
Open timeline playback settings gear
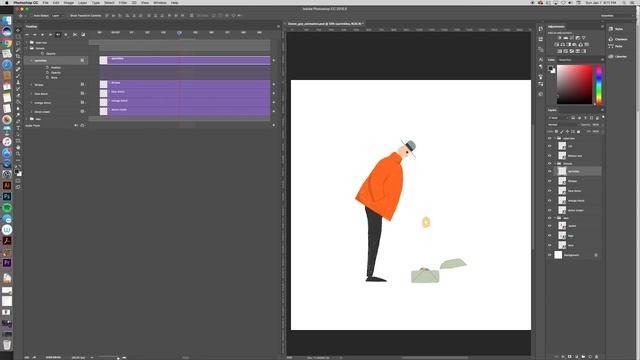[66, 35]
